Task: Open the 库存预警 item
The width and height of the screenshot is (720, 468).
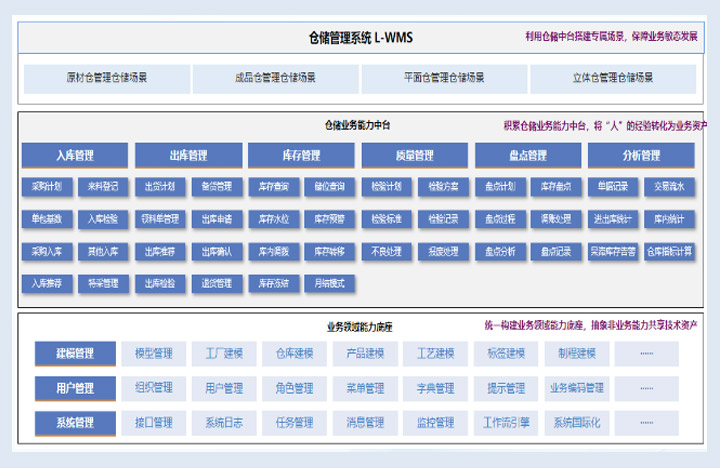Action: [x=330, y=218]
